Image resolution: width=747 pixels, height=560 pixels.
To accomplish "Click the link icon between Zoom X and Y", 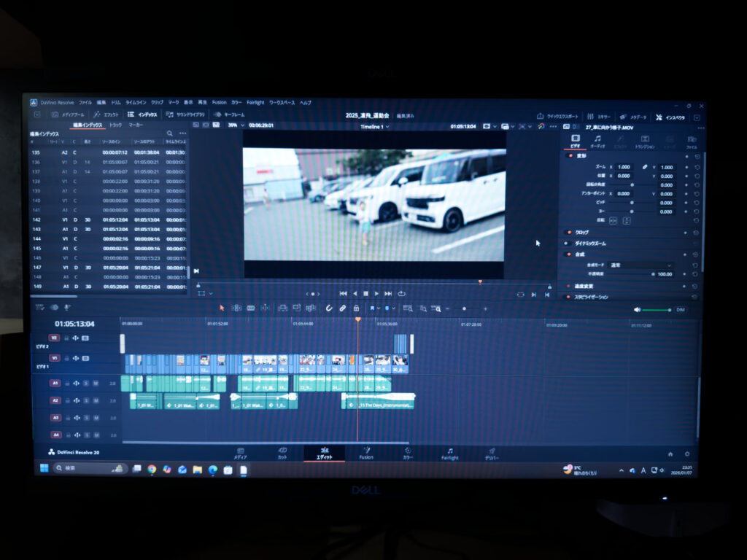I will coord(645,167).
